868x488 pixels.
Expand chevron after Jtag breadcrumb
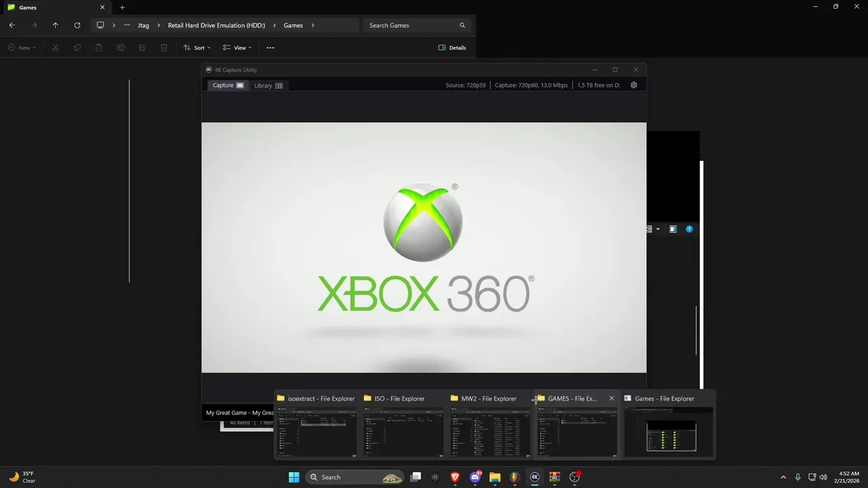(159, 25)
